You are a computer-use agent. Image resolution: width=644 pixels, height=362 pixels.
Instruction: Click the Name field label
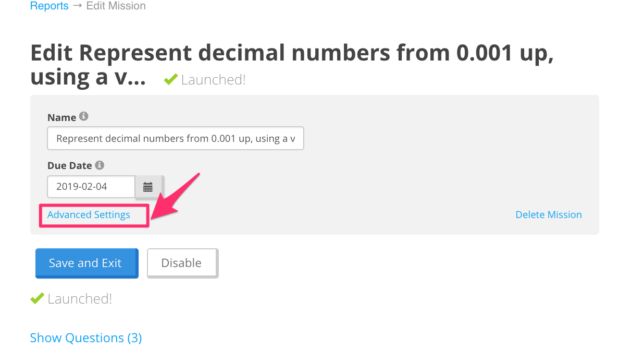pos(62,117)
